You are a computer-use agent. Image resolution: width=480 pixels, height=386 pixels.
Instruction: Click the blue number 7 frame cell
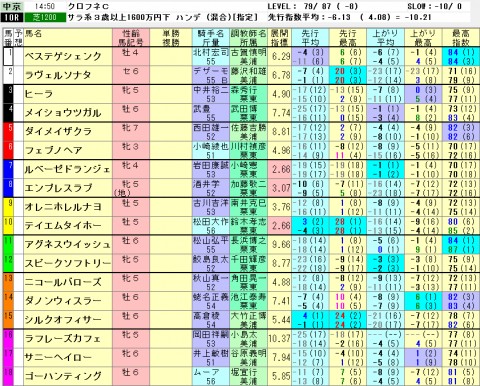8,169
